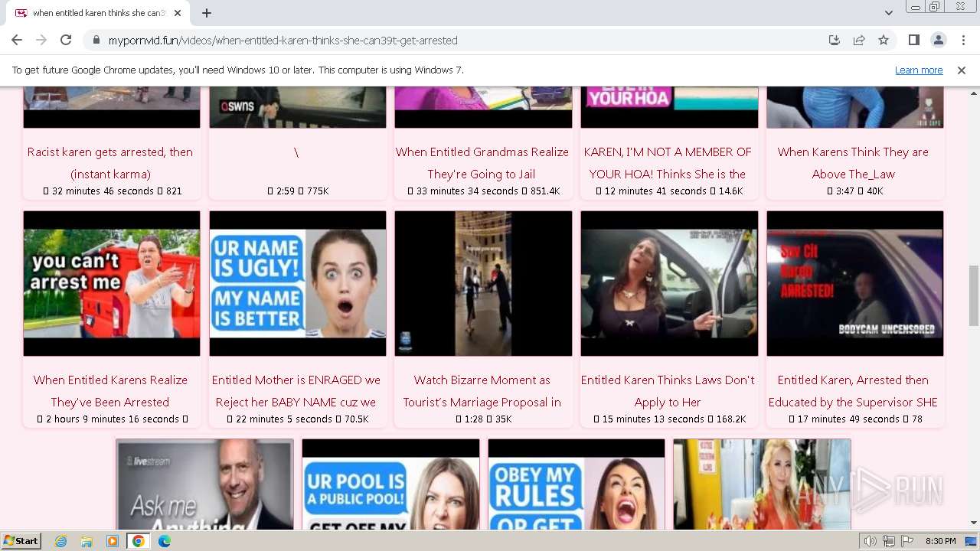Screen dimensions: 980x551
Task: Open the marriage proposal video thumbnail
Action: point(483,284)
